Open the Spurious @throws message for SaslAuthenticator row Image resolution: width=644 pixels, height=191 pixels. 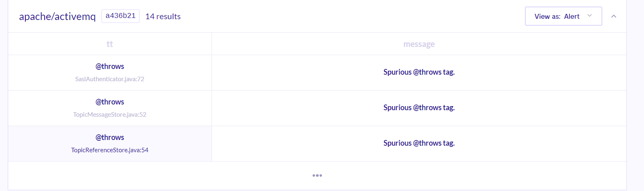pos(419,72)
